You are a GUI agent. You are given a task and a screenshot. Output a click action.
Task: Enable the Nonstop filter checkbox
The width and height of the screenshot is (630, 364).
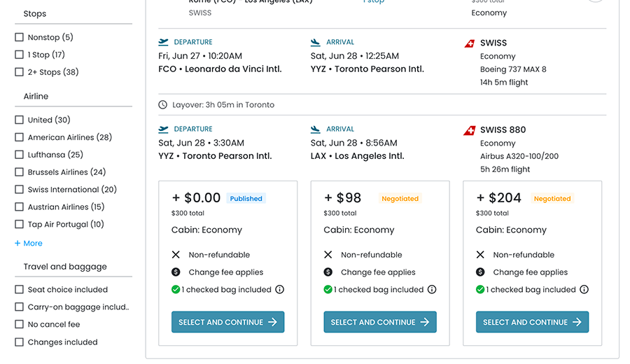pos(20,37)
